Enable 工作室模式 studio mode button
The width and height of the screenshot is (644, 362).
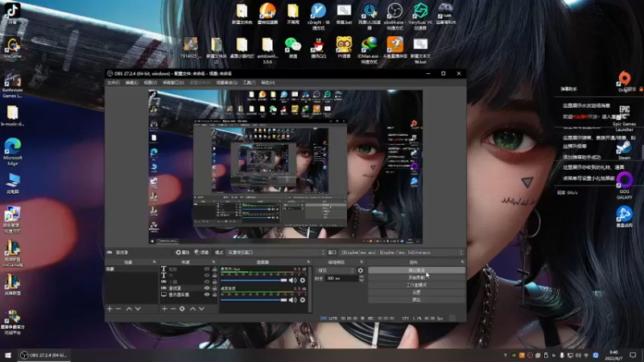(416, 286)
